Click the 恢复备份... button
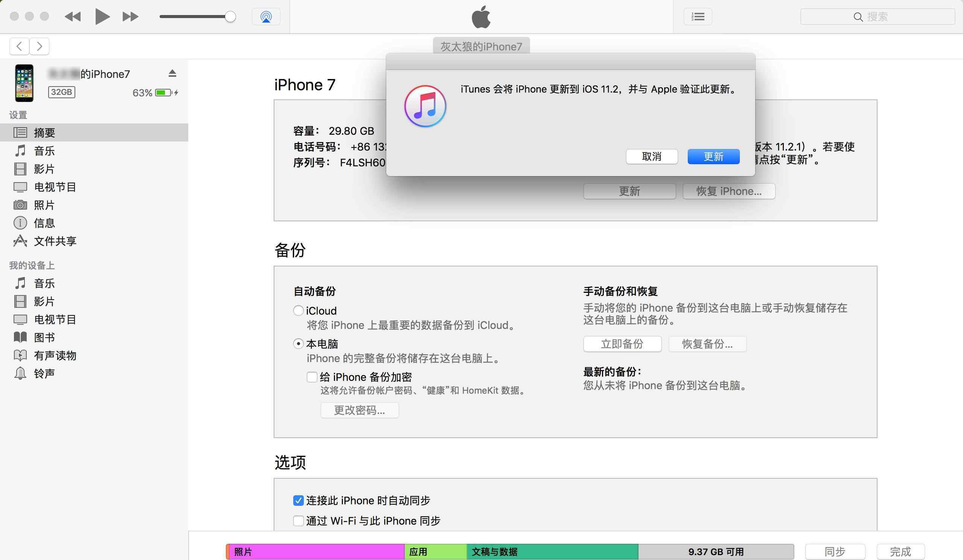Viewport: 963px width, 560px height. point(707,344)
